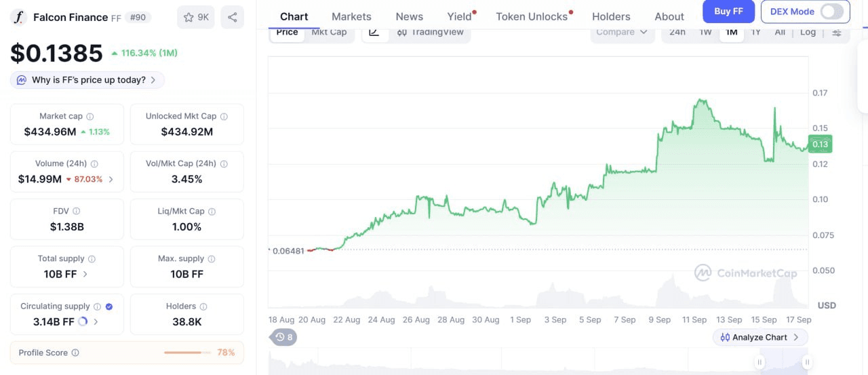Click the #90 rank badge

[138, 17]
